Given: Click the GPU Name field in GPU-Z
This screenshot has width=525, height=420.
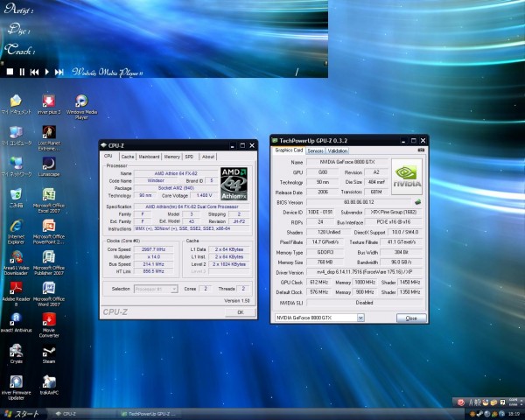Looking at the screenshot, I should [x=347, y=162].
